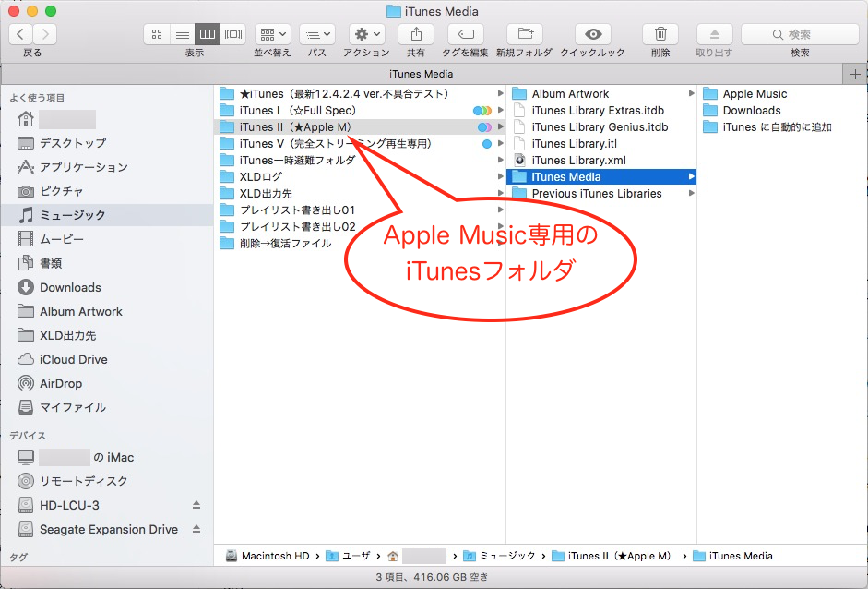Click the edit tags icon
Screen dimensions: 868x589
466,34
